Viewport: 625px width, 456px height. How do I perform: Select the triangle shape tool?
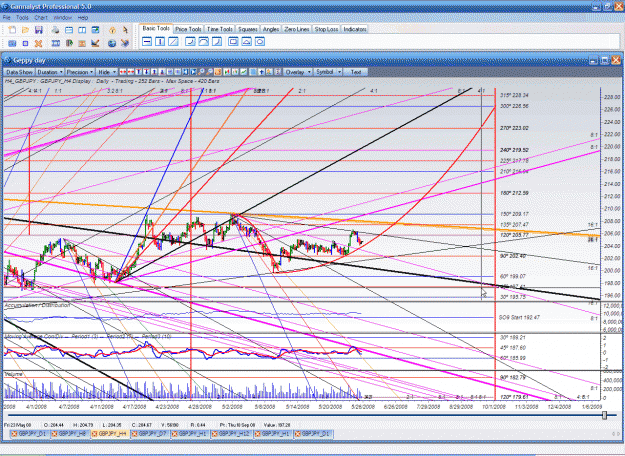coord(247,41)
